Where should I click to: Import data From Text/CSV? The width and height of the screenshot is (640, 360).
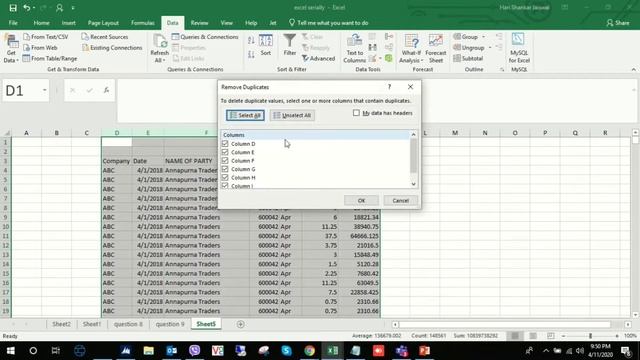46,37
